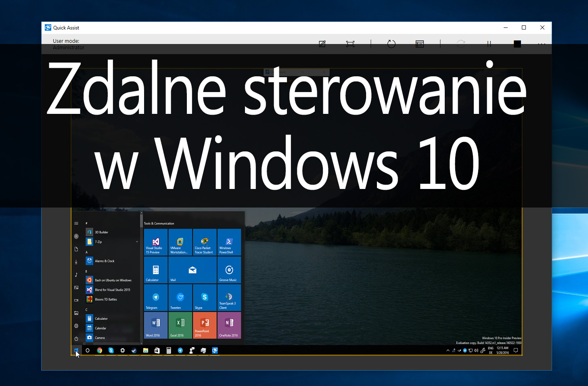The image size is (588, 386).
Task: Open Calendar from the app list
Action: pos(112,328)
